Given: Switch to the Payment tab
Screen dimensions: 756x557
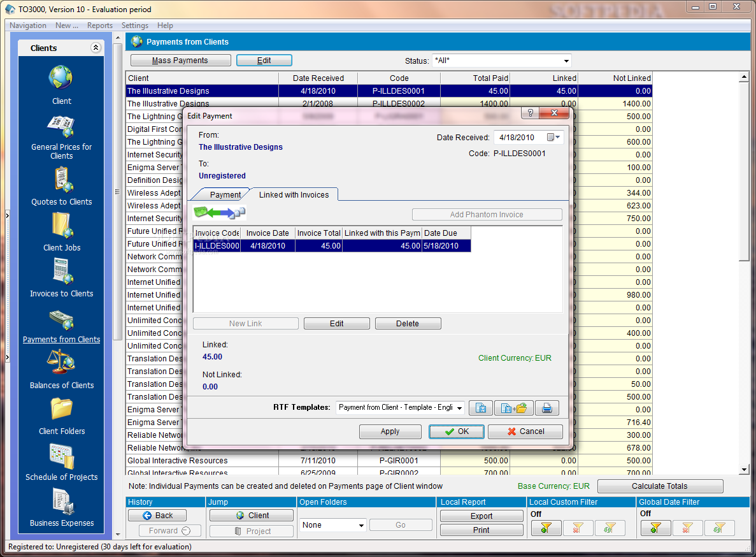Looking at the screenshot, I should point(225,195).
